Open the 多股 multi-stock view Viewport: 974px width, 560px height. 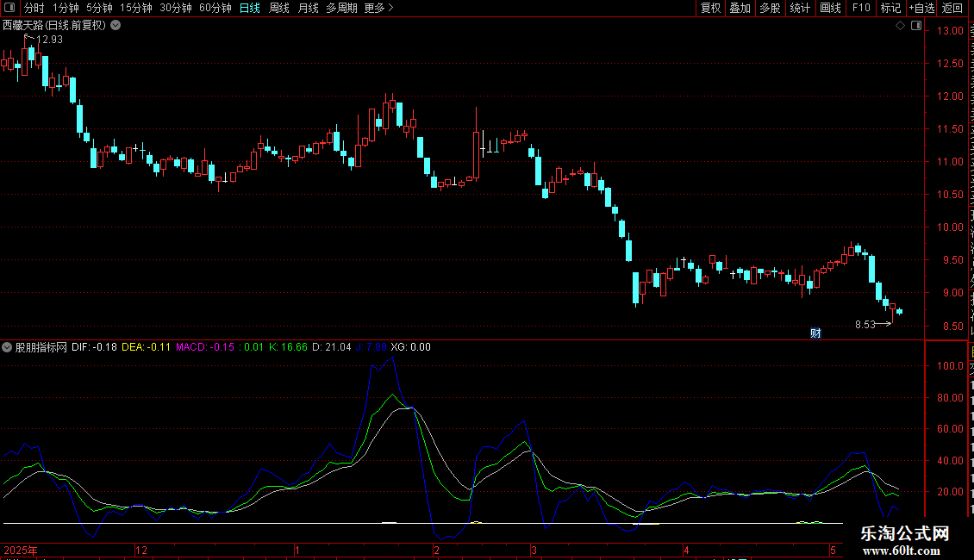[x=770, y=8]
